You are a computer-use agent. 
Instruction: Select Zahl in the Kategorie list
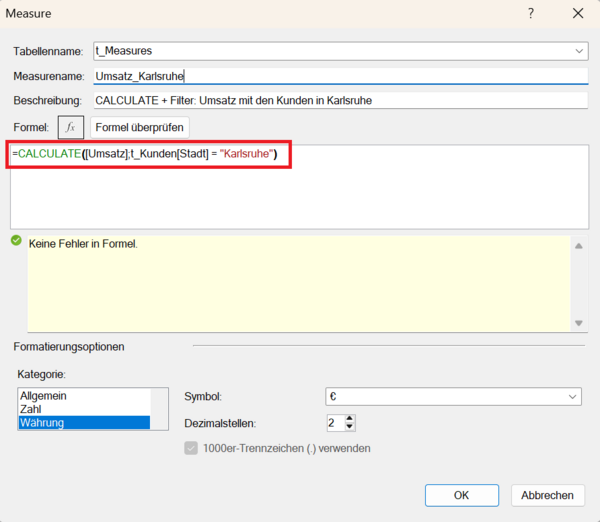click(x=32, y=409)
